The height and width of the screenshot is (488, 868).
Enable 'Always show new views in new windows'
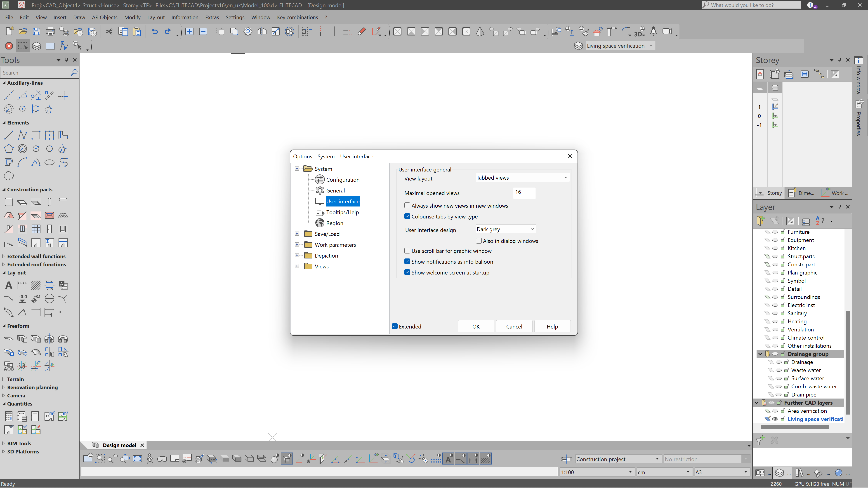pos(407,205)
